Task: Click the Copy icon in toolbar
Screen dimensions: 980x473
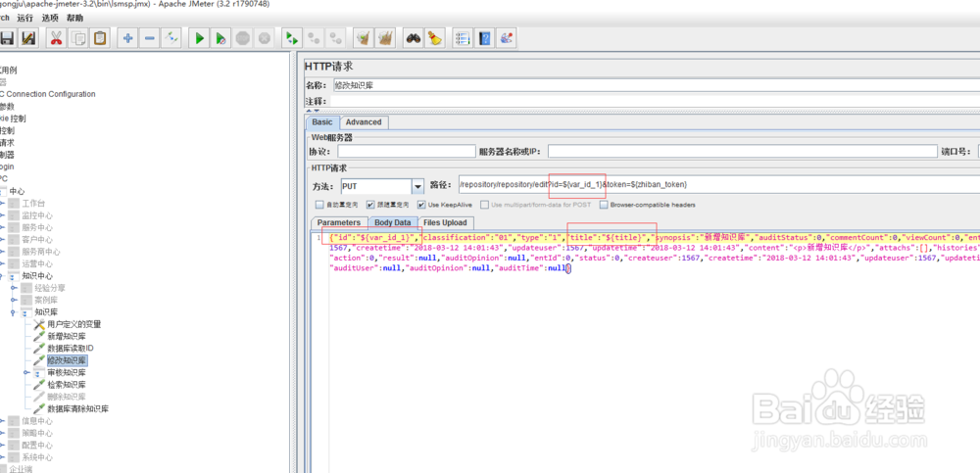Action: tap(78, 38)
